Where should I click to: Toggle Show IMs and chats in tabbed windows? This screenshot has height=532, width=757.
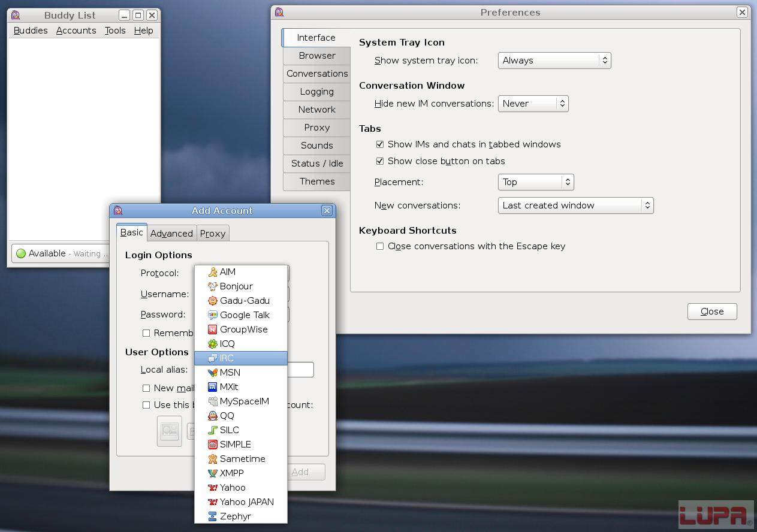pos(379,144)
